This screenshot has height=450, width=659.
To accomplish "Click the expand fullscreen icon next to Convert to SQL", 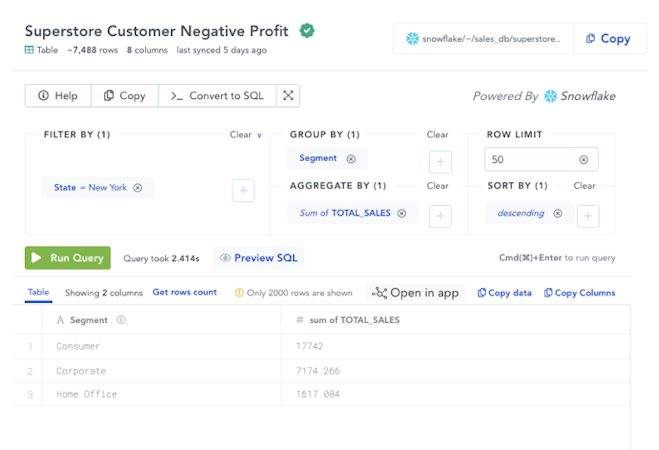I will point(288,96).
